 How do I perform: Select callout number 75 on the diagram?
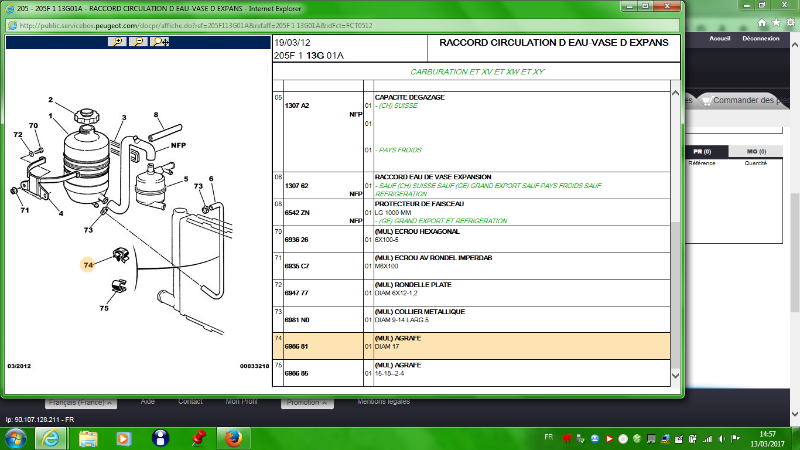click(x=104, y=308)
